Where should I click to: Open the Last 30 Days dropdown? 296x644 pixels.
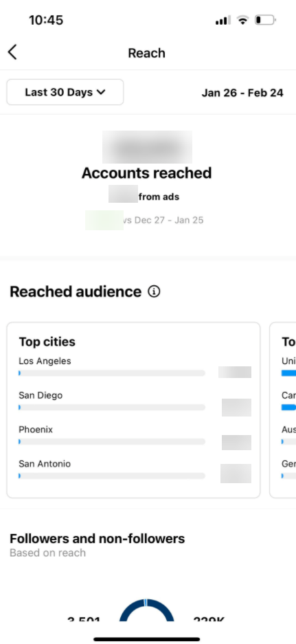65,92
